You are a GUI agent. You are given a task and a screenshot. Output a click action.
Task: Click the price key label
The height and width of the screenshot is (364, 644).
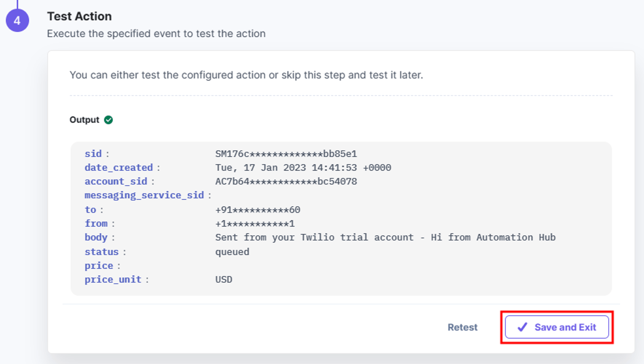(x=99, y=266)
